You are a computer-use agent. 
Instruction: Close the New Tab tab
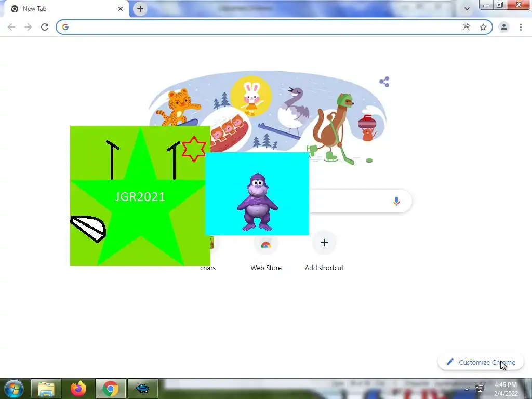click(x=121, y=9)
